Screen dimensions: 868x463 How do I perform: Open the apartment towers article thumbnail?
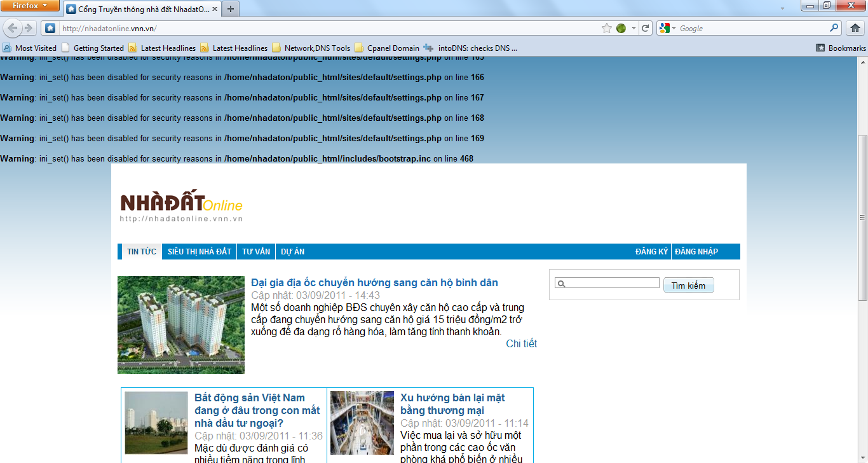(181, 325)
